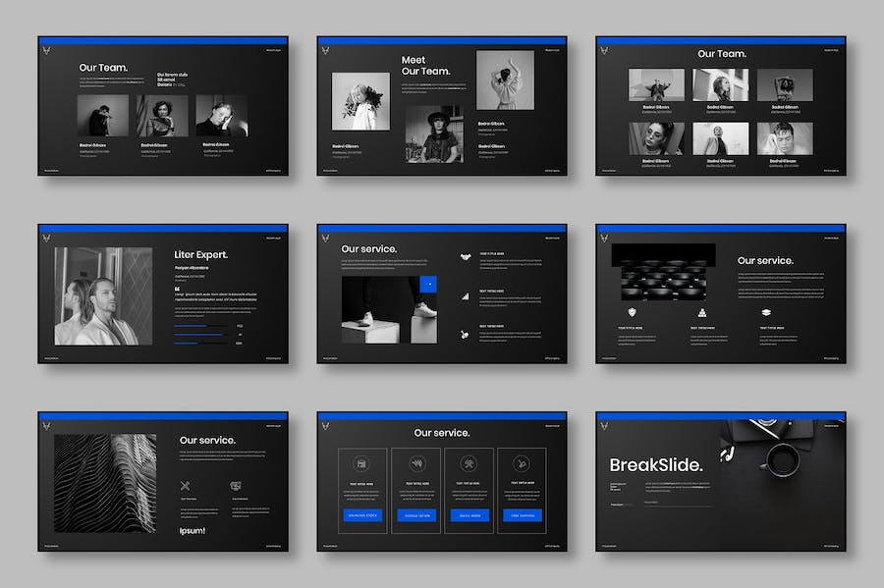Click the blue Quick Work button

(469, 515)
